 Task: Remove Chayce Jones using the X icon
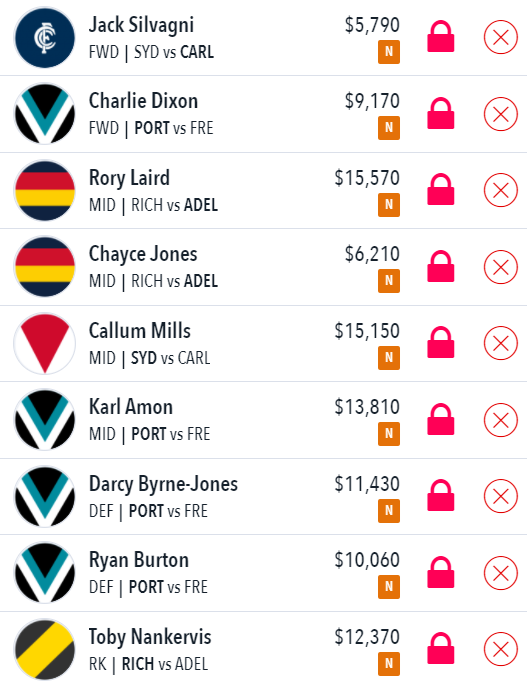click(x=501, y=267)
